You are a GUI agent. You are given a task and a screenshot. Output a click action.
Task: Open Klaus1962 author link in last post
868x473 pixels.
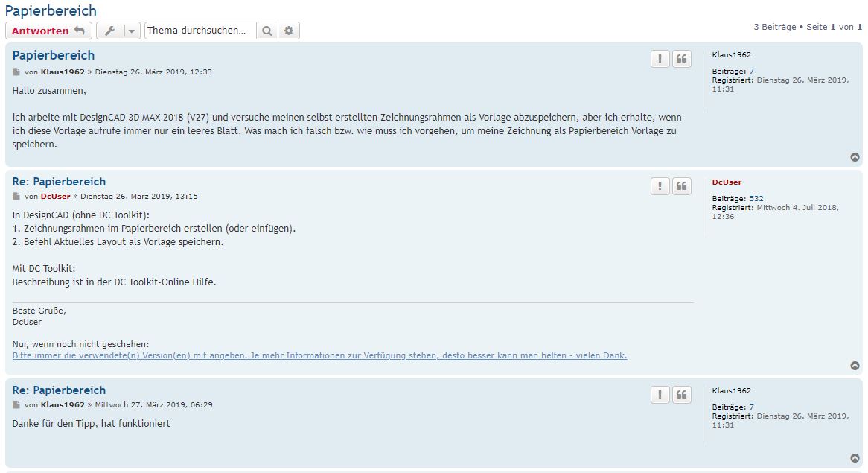click(63, 405)
